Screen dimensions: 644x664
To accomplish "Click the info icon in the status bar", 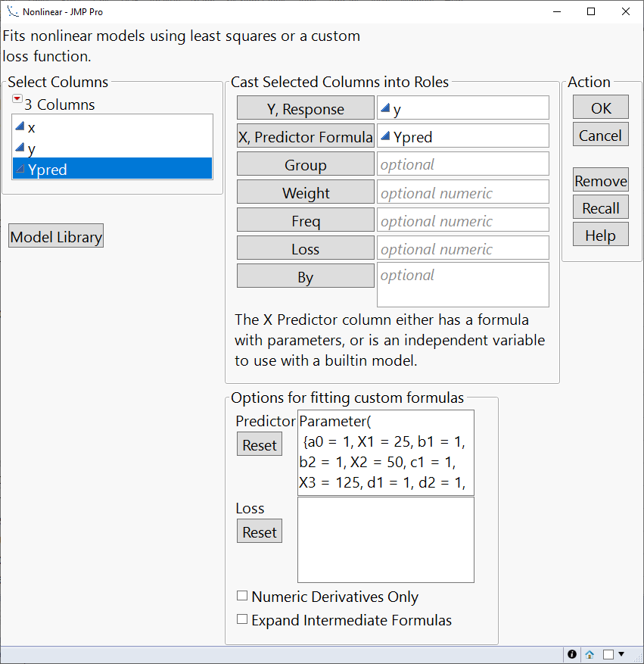I will tap(572, 653).
